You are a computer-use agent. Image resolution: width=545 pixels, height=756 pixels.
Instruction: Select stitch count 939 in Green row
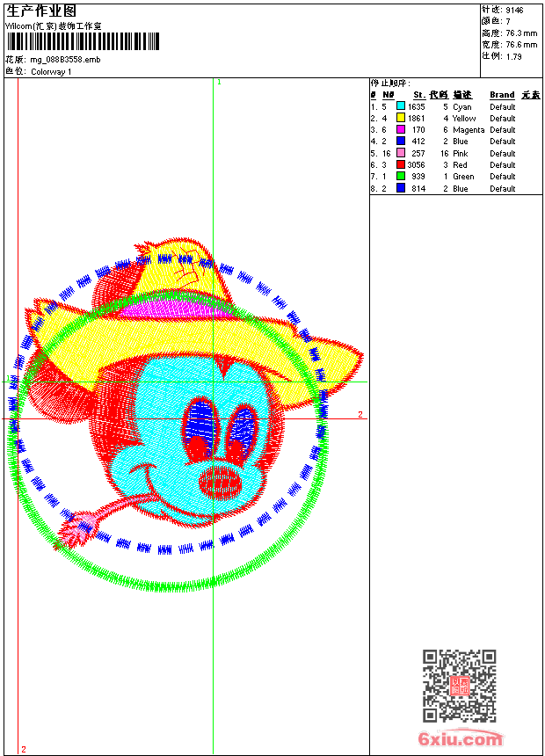[418, 177]
